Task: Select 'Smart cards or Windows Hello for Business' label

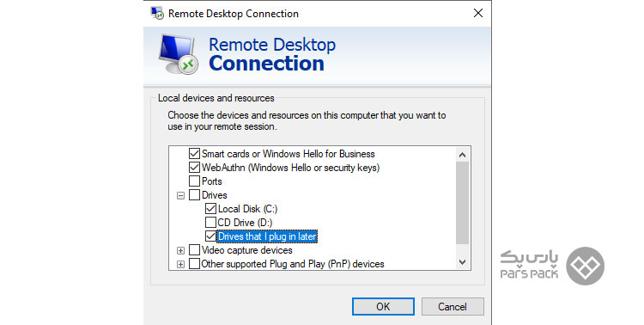Action: [x=289, y=154]
